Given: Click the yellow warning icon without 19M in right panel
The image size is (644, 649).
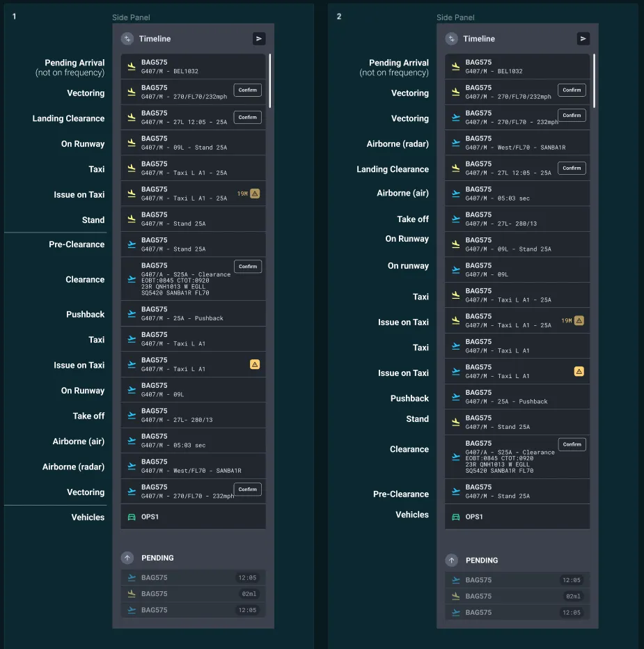Looking at the screenshot, I should pos(579,371).
